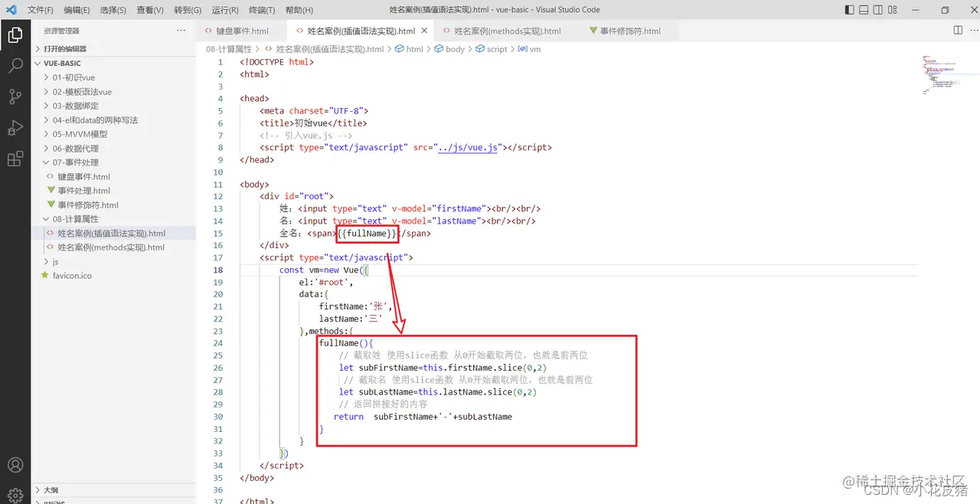The image size is (980, 504).
Task: Click line number 24 in gutter
Action: pyautogui.click(x=217, y=343)
